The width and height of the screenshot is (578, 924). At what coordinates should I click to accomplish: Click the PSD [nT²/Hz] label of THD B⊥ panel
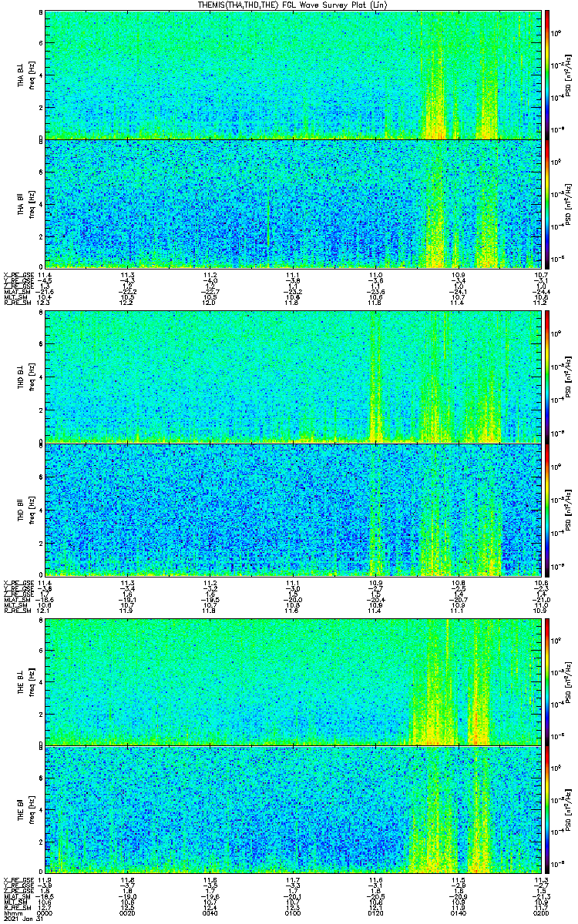pyautogui.click(x=567, y=377)
